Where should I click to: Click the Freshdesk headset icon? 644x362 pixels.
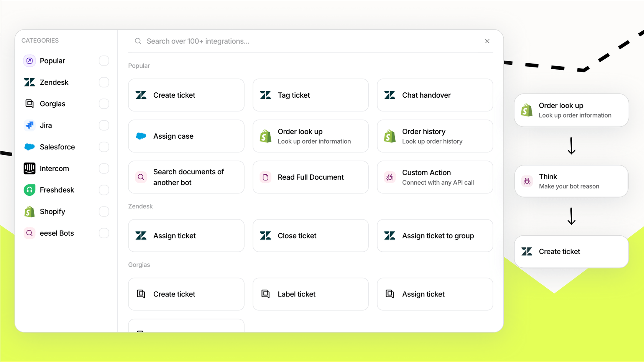[x=29, y=190]
